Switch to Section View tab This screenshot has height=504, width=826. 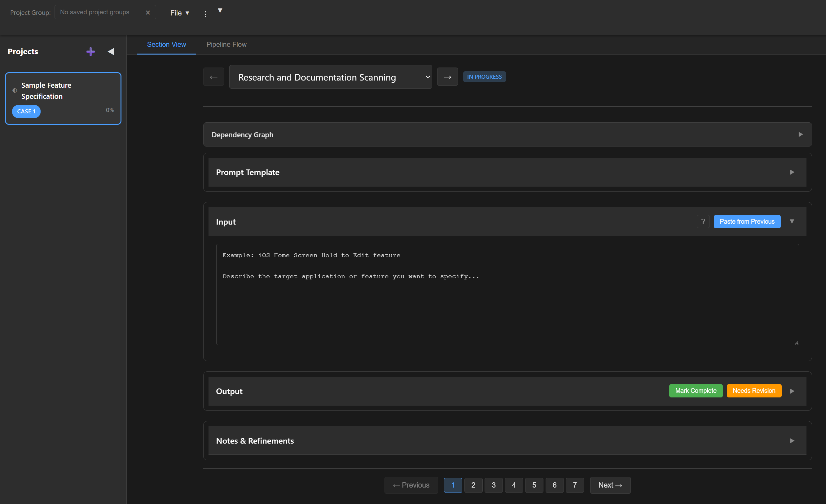click(x=166, y=44)
